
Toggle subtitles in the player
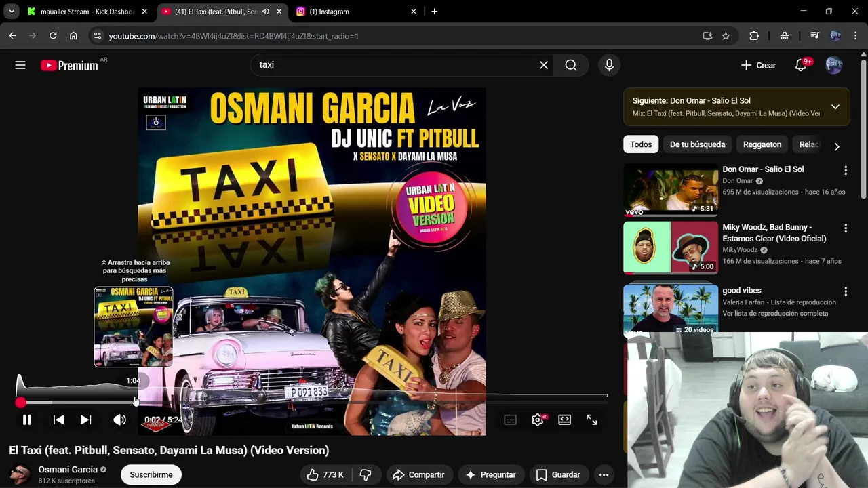coord(511,420)
